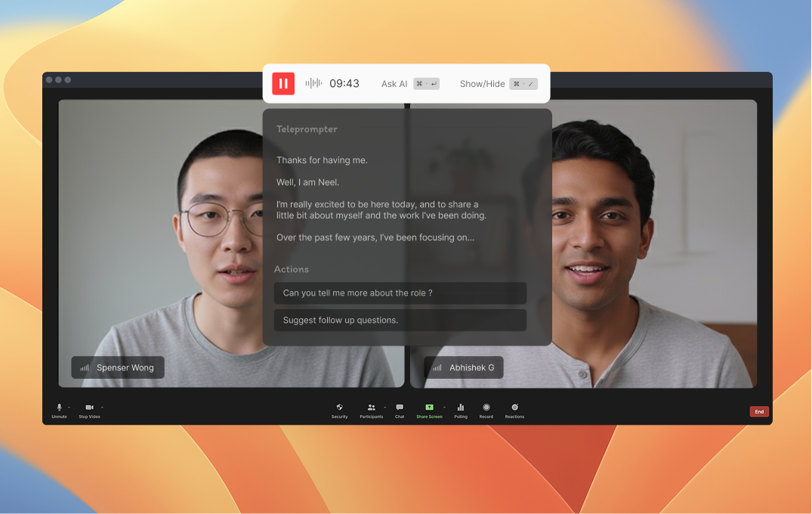This screenshot has height=514, width=812.
Task: Open Ask AI in the overlay bar
Action: 394,84
